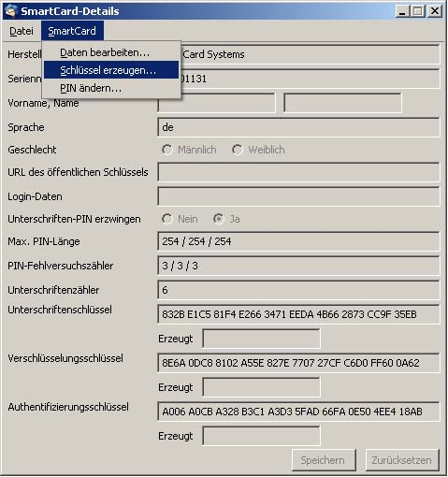Click the last name field beside Vorname
The height and width of the screenshot is (477, 448).
coord(342,103)
